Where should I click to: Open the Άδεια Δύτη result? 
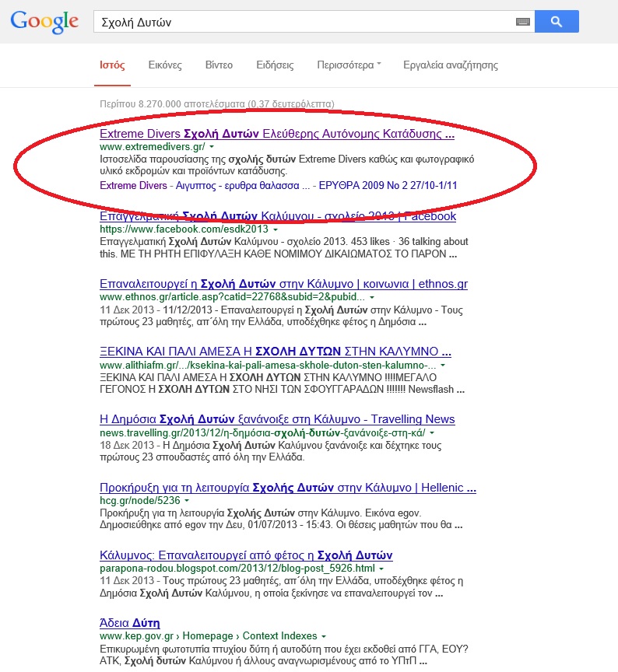click(x=129, y=623)
